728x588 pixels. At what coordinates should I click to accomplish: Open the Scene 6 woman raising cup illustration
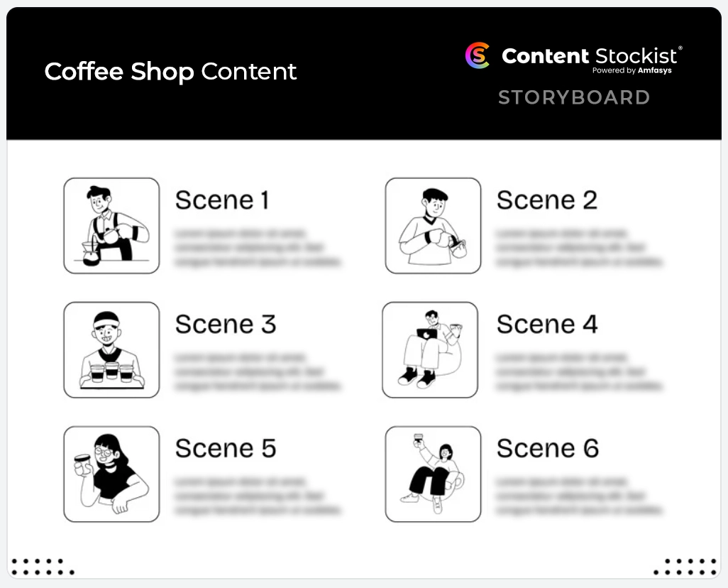click(433, 474)
